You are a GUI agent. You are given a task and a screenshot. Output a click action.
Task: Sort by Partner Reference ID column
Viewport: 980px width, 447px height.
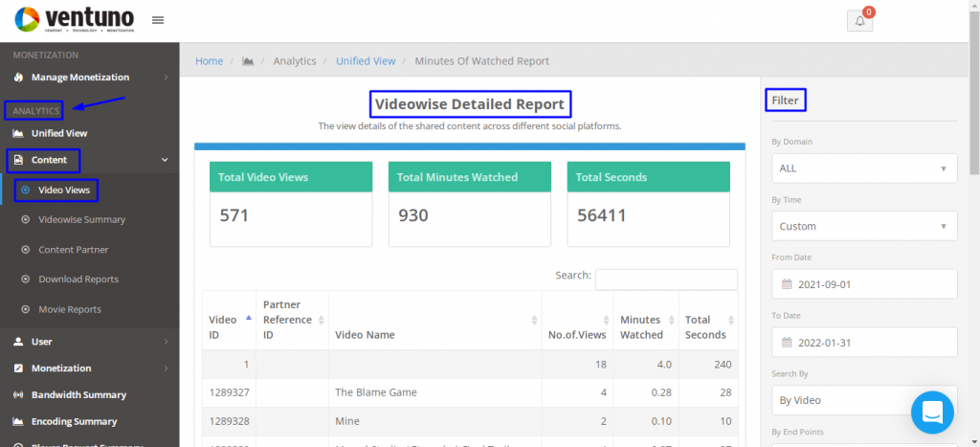click(322, 320)
